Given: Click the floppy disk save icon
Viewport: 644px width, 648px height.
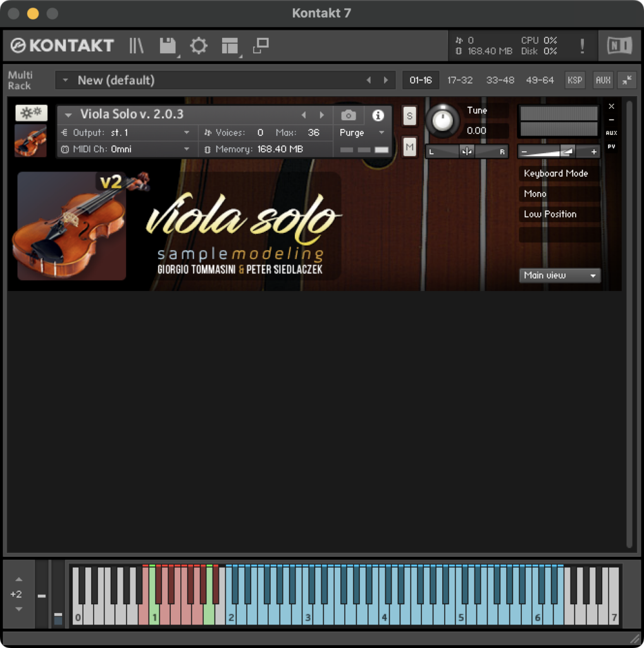Looking at the screenshot, I should click(x=168, y=46).
